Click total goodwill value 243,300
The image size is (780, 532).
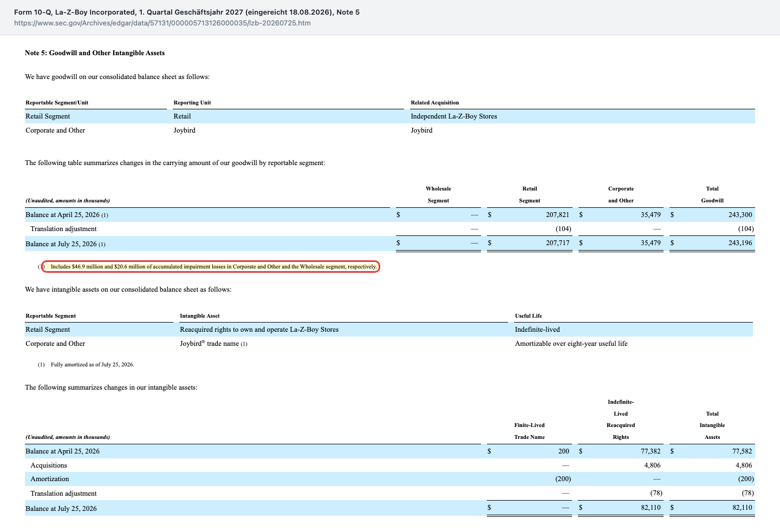(x=740, y=215)
